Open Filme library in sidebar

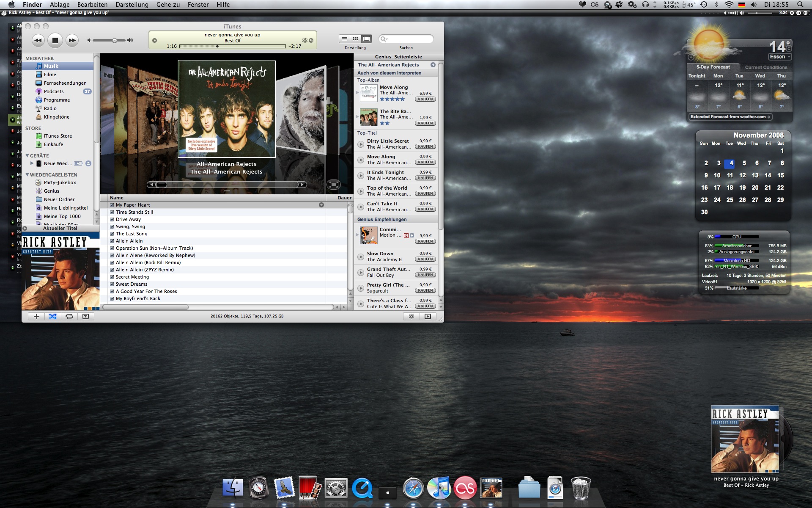click(x=58, y=75)
